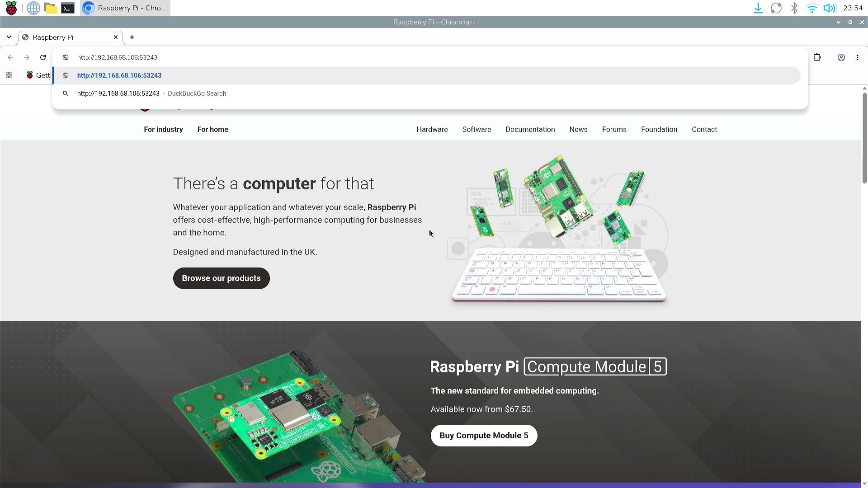Image resolution: width=868 pixels, height=488 pixels.
Task: Open the volume control tray icon
Action: [x=830, y=8]
